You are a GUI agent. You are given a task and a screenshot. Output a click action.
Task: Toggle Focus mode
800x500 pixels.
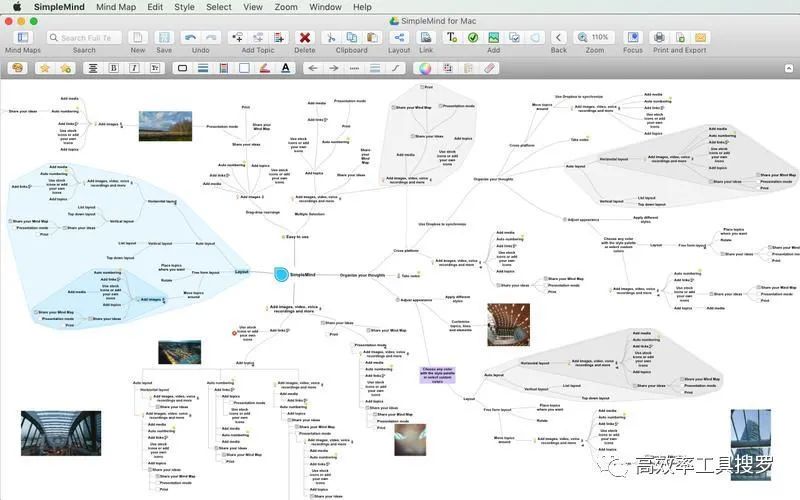point(632,37)
